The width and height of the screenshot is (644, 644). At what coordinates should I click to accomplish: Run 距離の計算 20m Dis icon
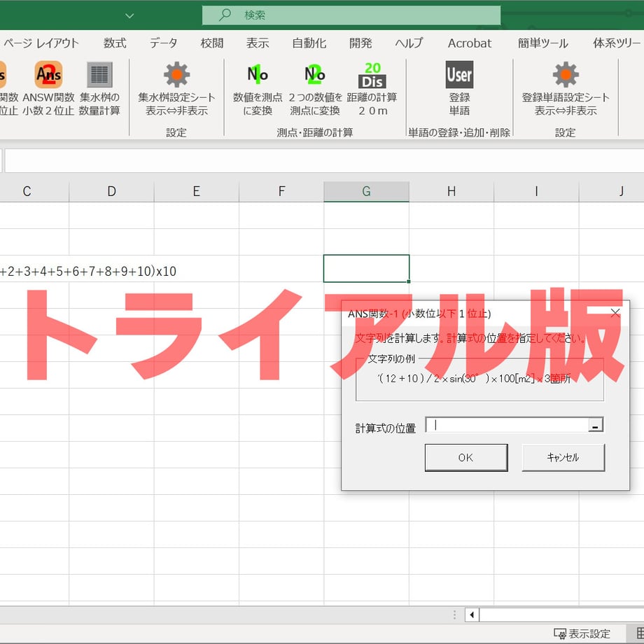click(x=372, y=75)
